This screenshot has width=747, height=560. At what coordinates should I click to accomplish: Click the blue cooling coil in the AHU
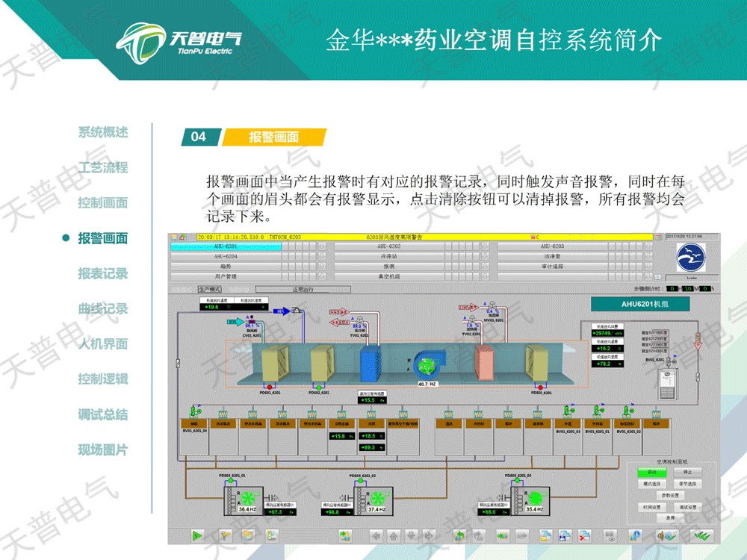click(370, 364)
